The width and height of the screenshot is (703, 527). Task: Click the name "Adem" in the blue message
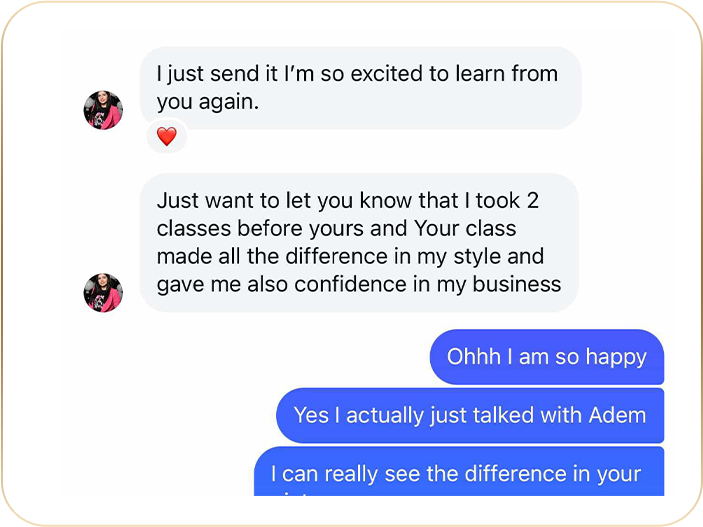[x=617, y=415]
